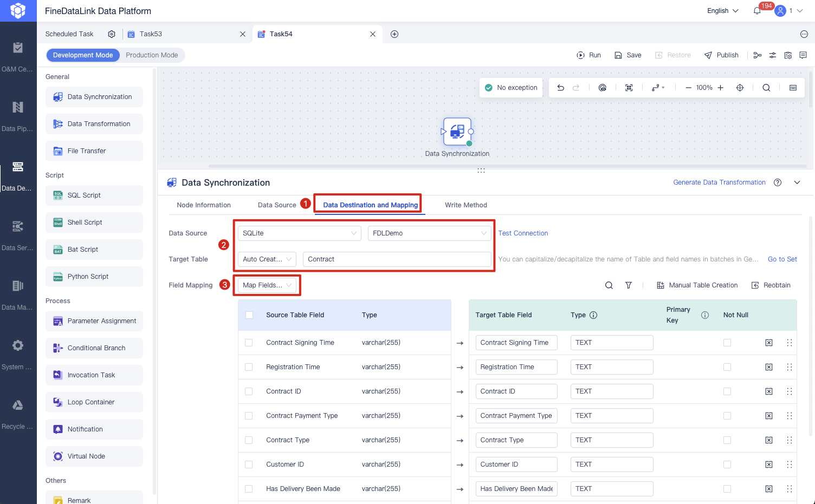This screenshot has width=815, height=504.
Task: Click the undo arrow in canvas toolbar
Action: tap(561, 88)
